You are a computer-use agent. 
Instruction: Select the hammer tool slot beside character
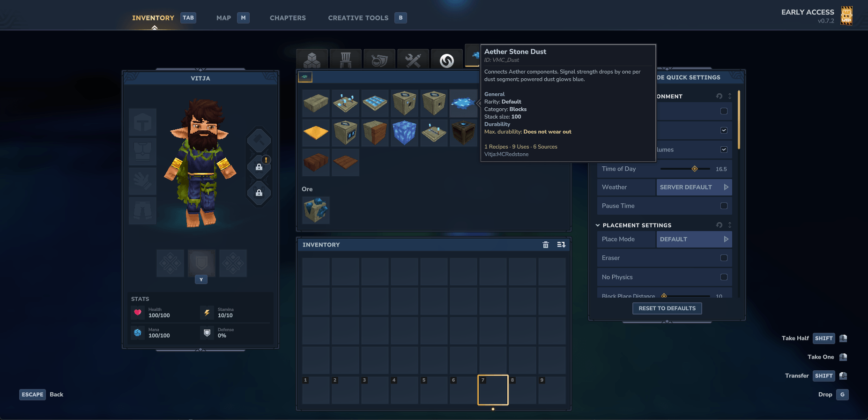(259, 140)
